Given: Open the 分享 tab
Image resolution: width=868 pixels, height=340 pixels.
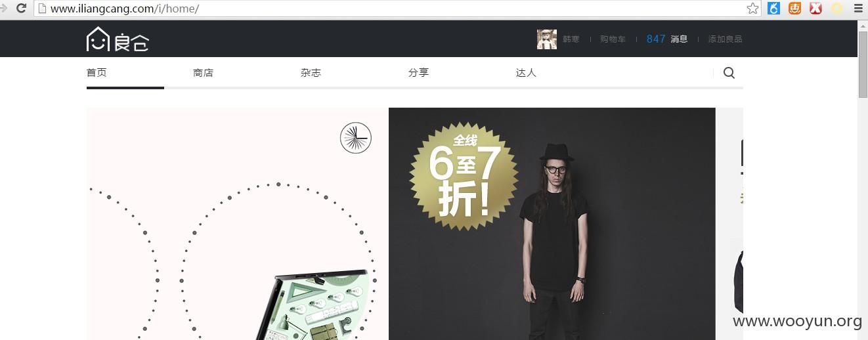Looking at the screenshot, I should click(x=418, y=72).
